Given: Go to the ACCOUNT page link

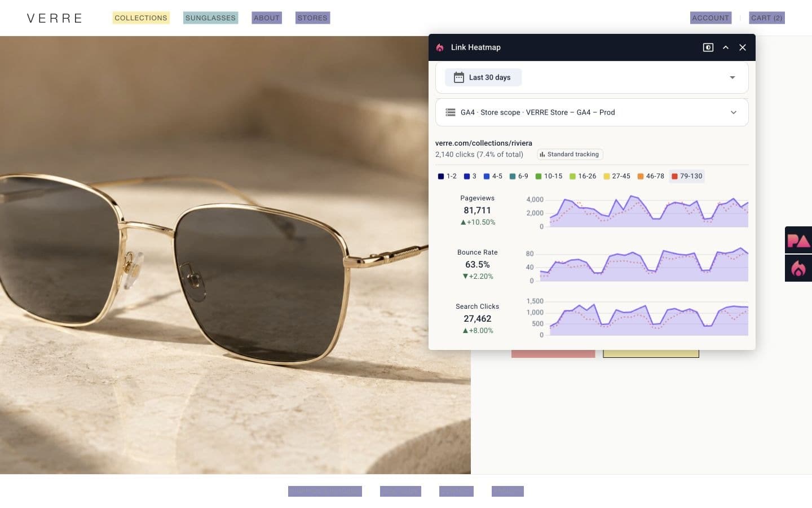Looking at the screenshot, I should [x=710, y=18].
